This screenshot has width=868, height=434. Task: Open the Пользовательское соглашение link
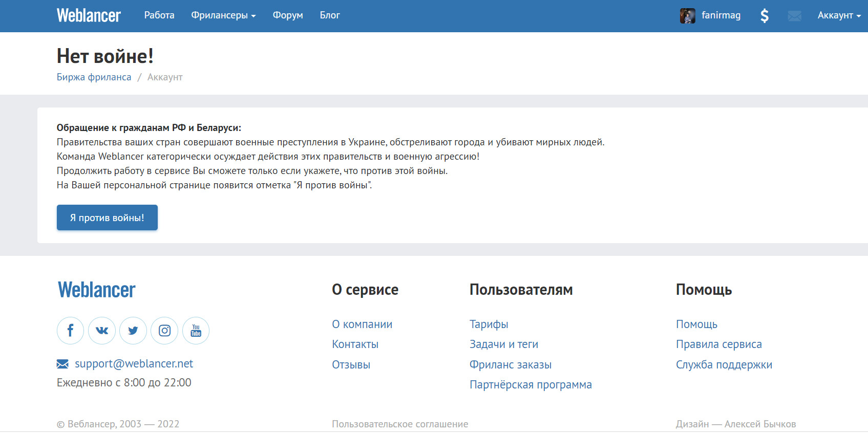click(400, 424)
